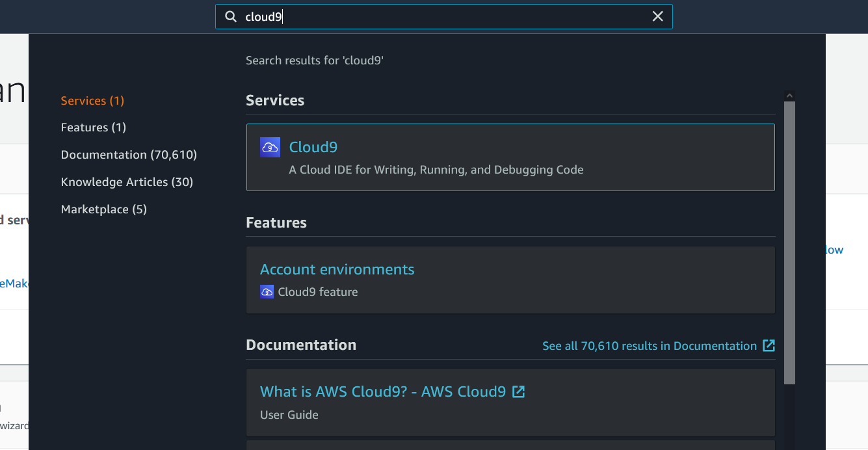
Task: Click into the search field containing cloud9
Action: 444,17
